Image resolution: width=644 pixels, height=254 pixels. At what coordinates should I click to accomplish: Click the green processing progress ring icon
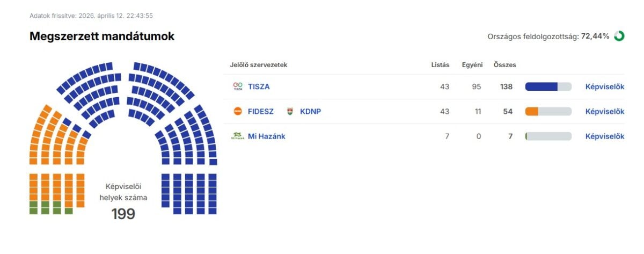click(x=619, y=37)
